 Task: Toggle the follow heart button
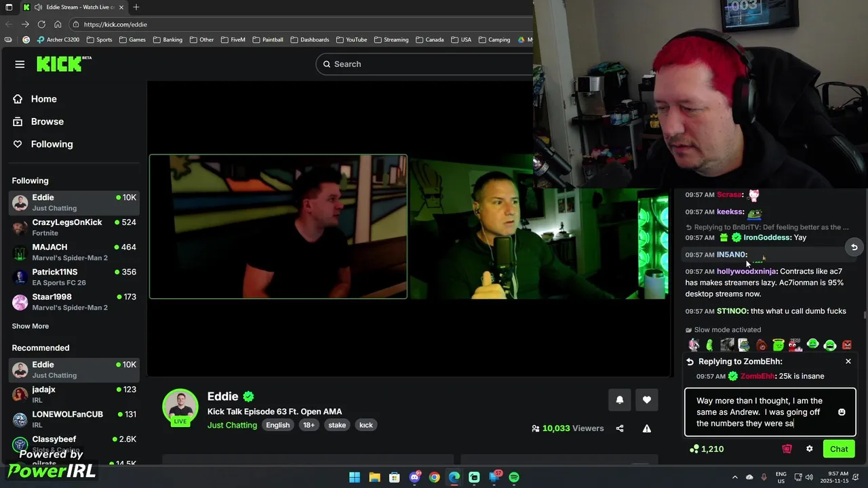tap(647, 400)
